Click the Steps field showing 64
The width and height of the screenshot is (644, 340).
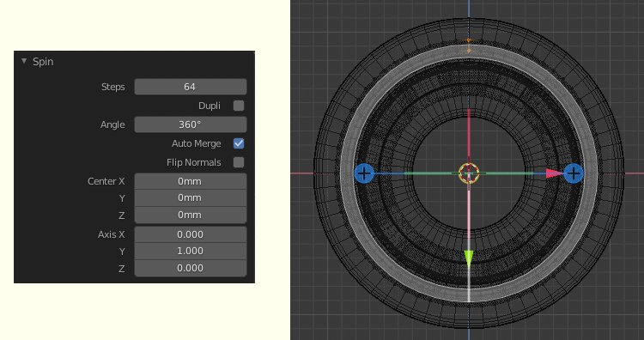pyautogui.click(x=191, y=87)
